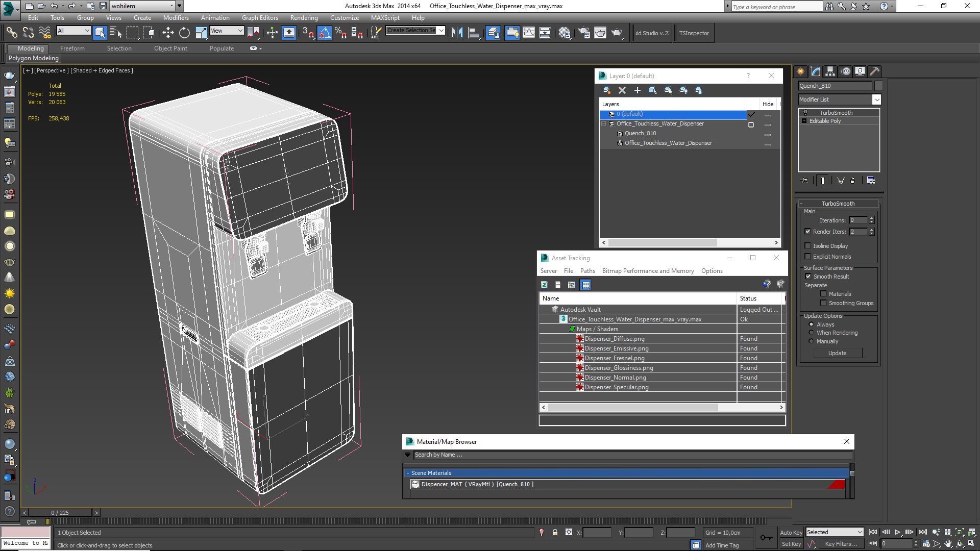Switch Asset Tracking to table view icon
The height and width of the screenshot is (551, 980).
pos(585,285)
